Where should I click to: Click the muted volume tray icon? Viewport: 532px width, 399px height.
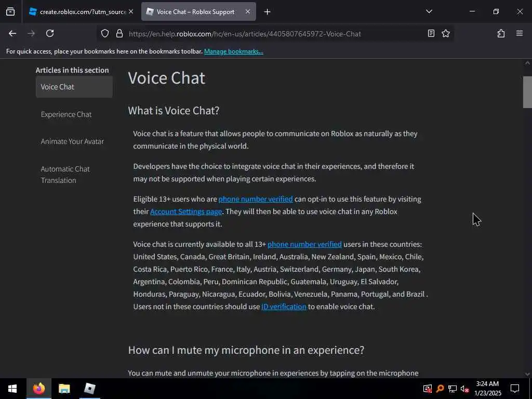coord(464,389)
